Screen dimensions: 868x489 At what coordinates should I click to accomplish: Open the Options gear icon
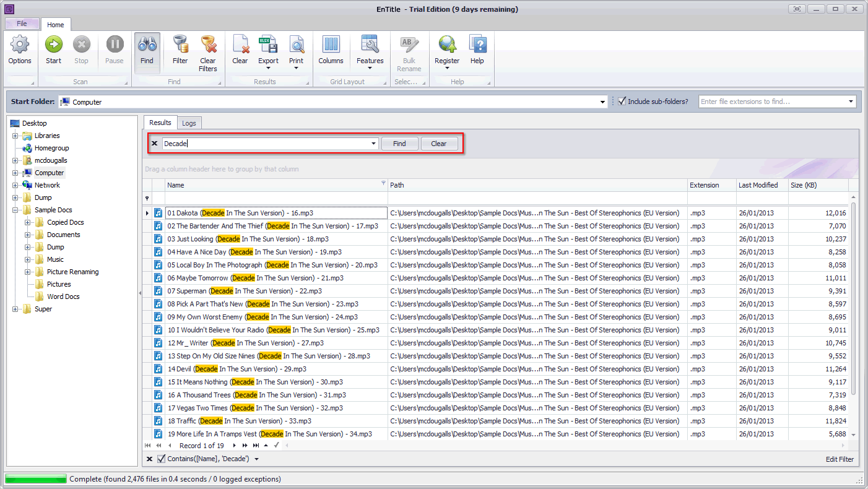[x=20, y=45]
